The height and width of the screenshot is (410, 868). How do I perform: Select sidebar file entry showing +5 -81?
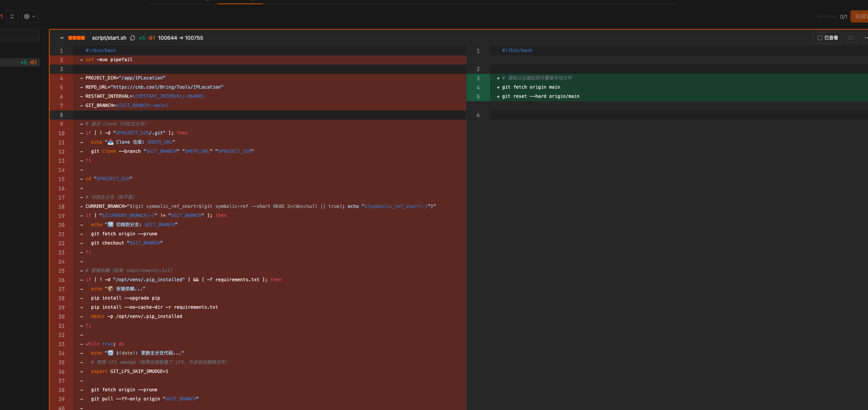pos(20,62)
